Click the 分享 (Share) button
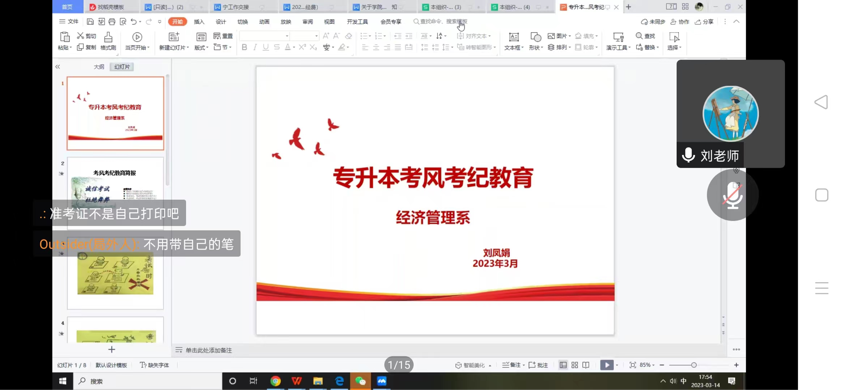Screen dimensions: 846x390 point(704,22)
